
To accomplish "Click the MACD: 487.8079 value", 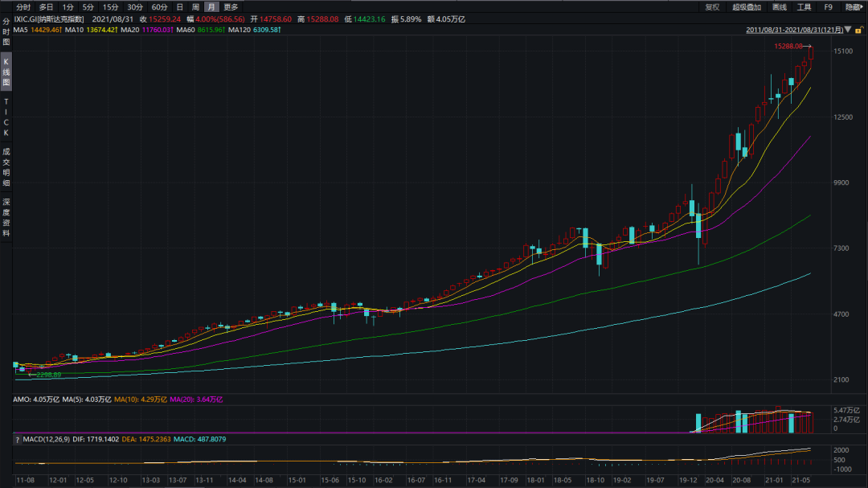I will coord(200,439).
